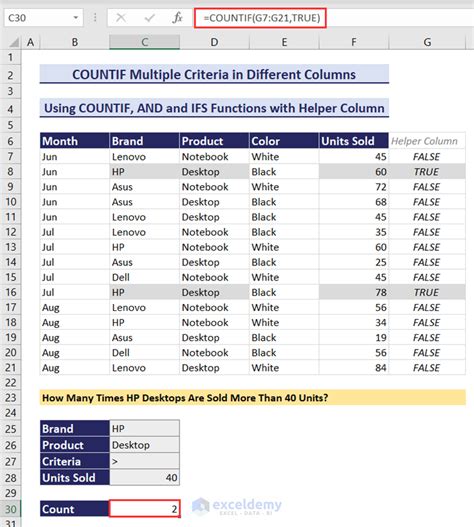Image resolution: width=474 pixels, height=527 pixels.
Task: Click the formula bar with COUNTIF formula
Action: (x=260, y=18)
